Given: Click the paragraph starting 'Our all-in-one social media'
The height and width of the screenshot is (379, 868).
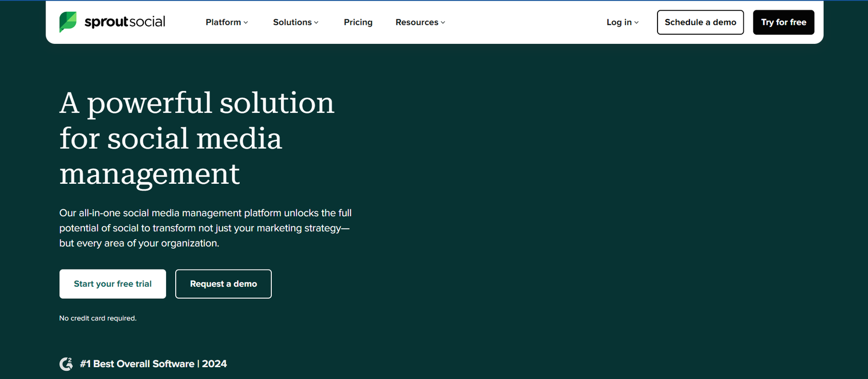Looking at the screenshot, I should (x=206, y=228).
